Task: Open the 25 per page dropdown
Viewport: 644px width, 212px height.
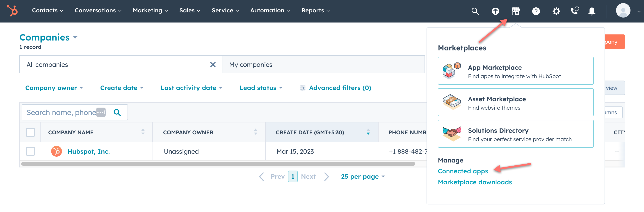Action: coord(363,176)
